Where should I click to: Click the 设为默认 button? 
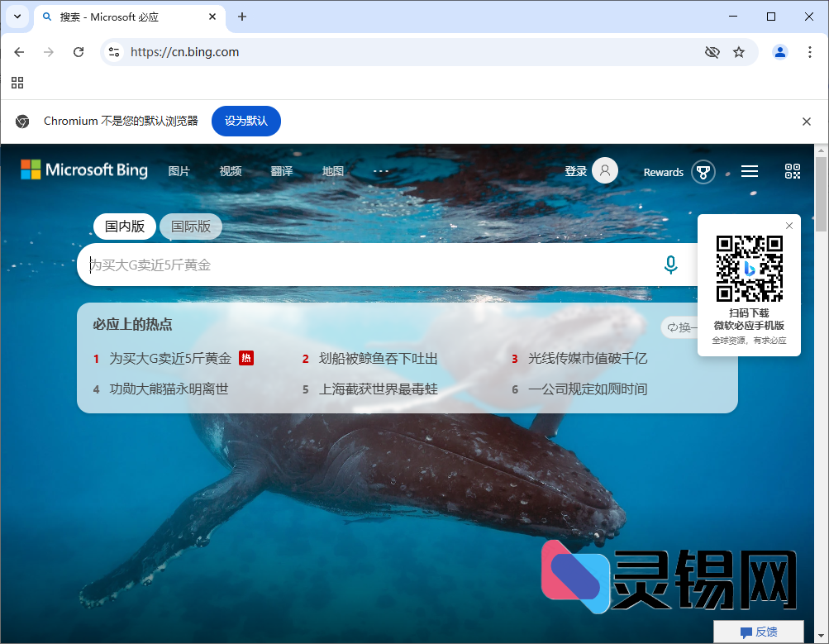coord(245,121)
